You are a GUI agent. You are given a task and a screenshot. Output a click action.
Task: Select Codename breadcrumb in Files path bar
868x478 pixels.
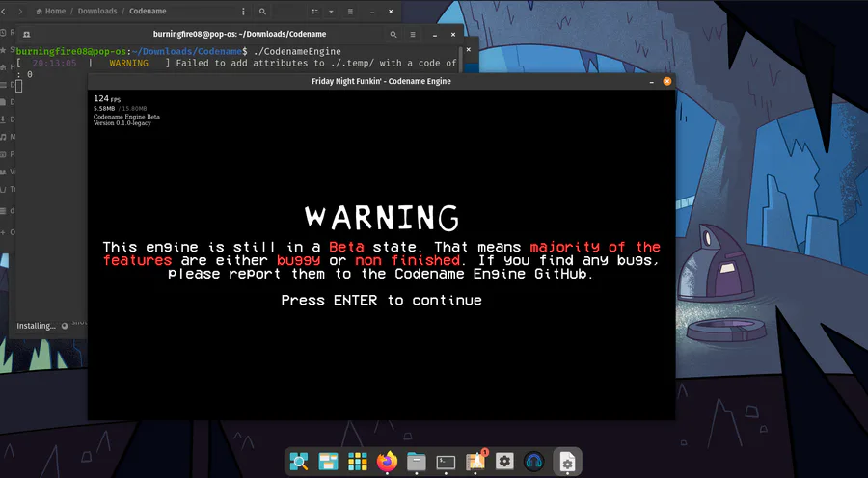pos(148,11)
